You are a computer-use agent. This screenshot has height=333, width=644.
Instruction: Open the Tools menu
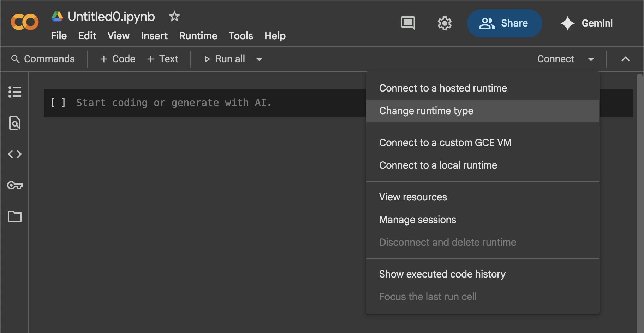coord(241,36)
